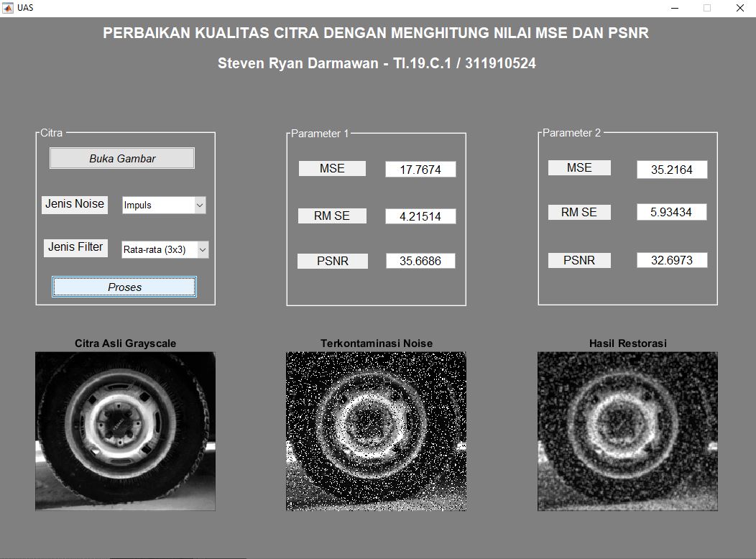Click the Citra Asli Grayscale image
This screenshot has height=559, width=756.
pyautogui.click(x=124, y=431)
